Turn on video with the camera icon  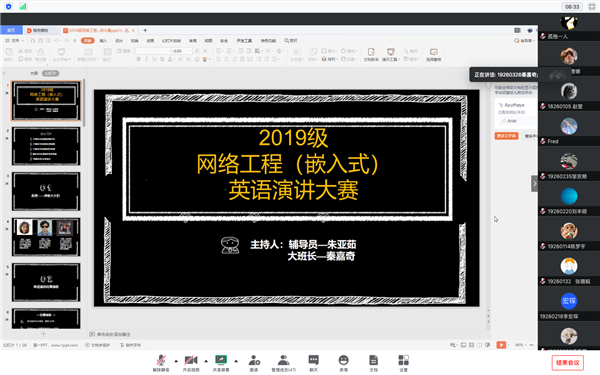191,360
